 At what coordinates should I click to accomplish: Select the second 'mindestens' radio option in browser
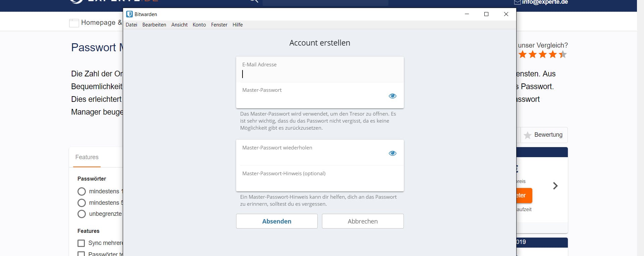tap(82, 203)
